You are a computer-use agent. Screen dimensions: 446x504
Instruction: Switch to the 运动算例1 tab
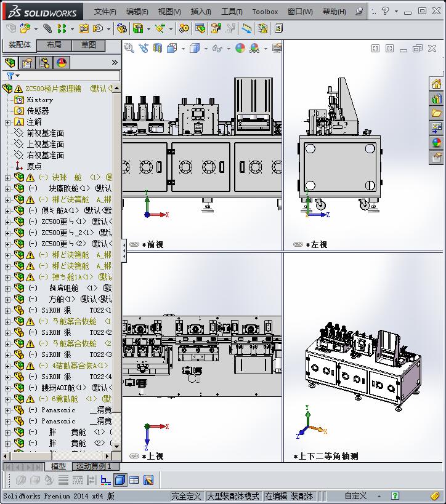click(x=96, y=466)
